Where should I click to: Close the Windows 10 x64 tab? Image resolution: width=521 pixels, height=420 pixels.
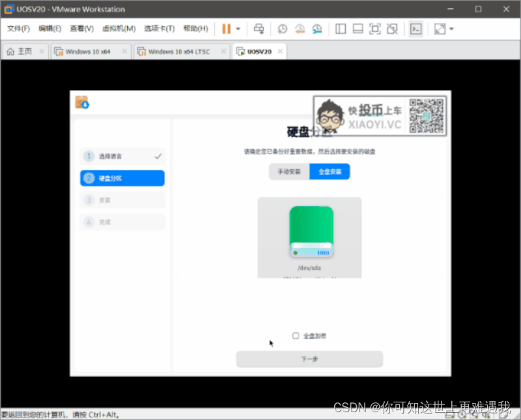coord(124,51)
